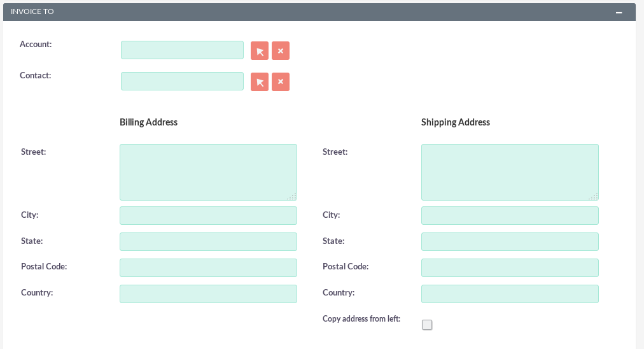Click the Shipping City field

click(510, 216)
